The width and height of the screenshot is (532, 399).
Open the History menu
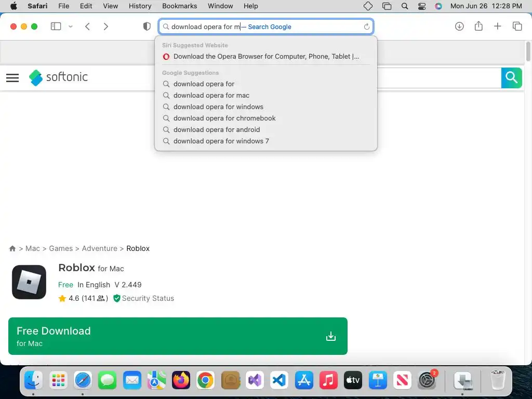(140, 6)
